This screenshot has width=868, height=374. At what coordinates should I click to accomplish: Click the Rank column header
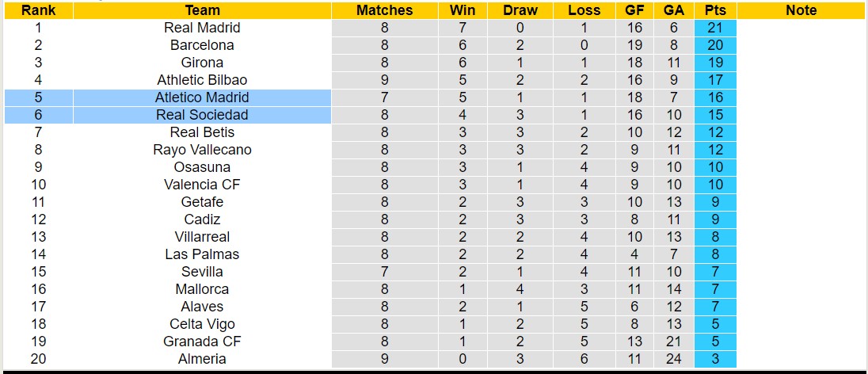[38, 10]
